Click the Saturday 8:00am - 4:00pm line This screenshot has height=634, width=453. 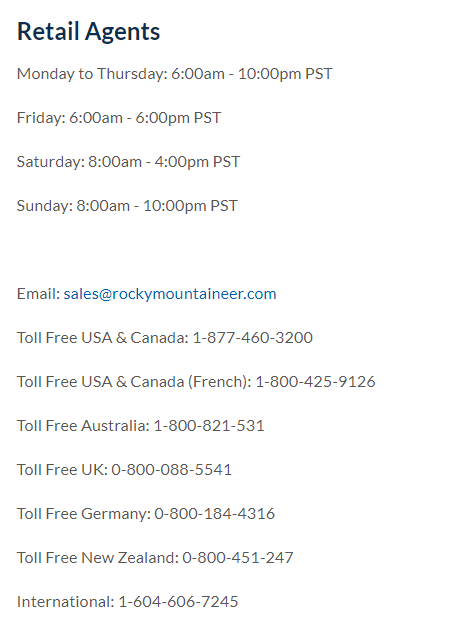coord(129,162)
